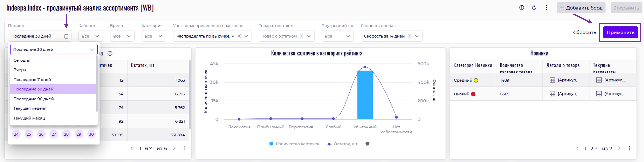The width and height of the screenshot is (644, 162).
Task: Click the Применить button
Action: 620,33
